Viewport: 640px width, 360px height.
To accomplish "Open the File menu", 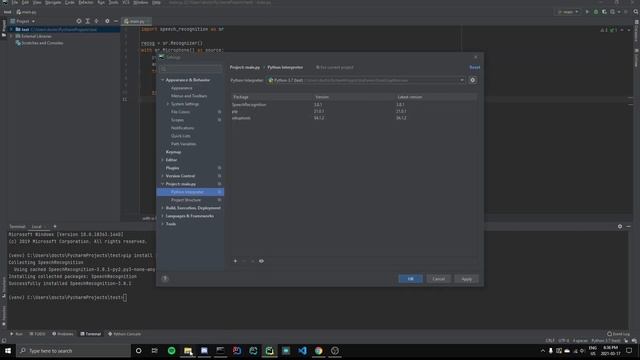I will [15, 2].
